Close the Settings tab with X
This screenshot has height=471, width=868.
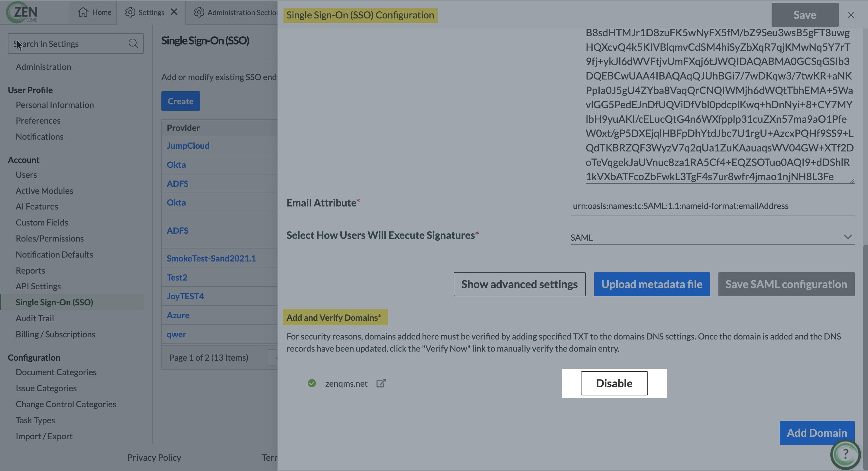[174, 12]
